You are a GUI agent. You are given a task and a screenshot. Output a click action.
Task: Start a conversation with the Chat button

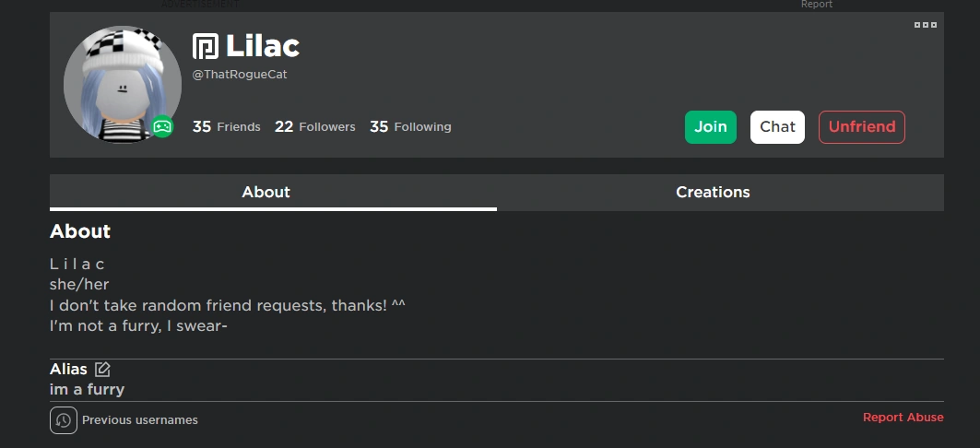[x=777, y=127]
